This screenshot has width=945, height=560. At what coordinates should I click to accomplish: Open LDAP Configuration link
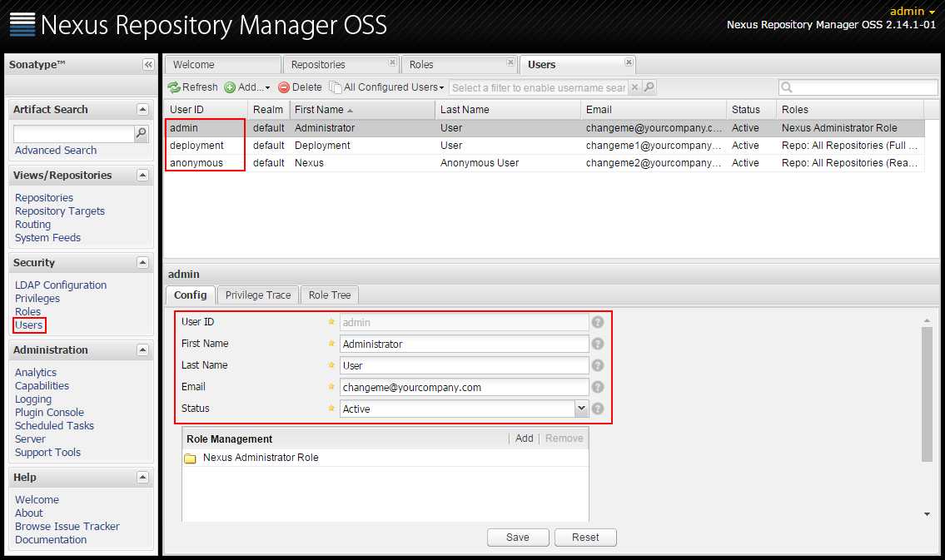tap(60, 285)
